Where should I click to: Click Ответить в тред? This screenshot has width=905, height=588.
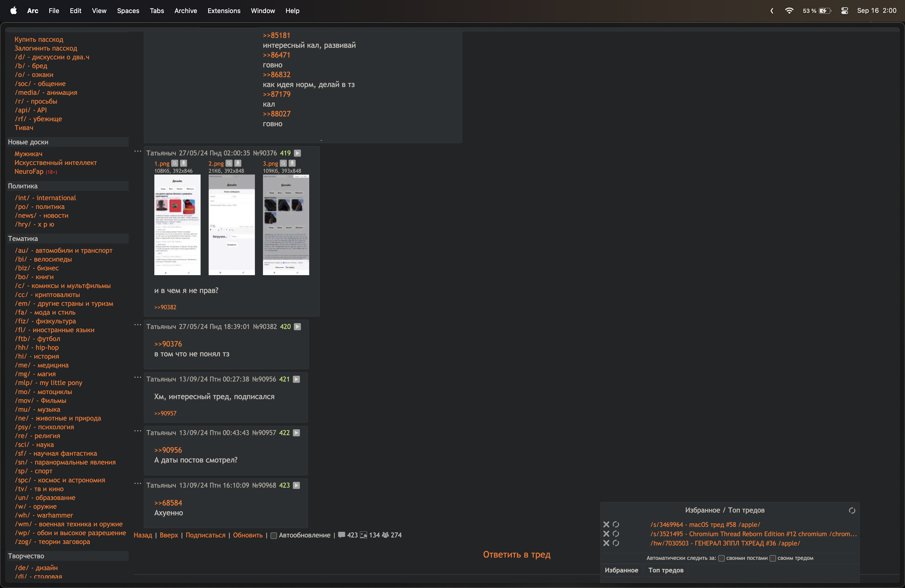(x=516, y=555)
